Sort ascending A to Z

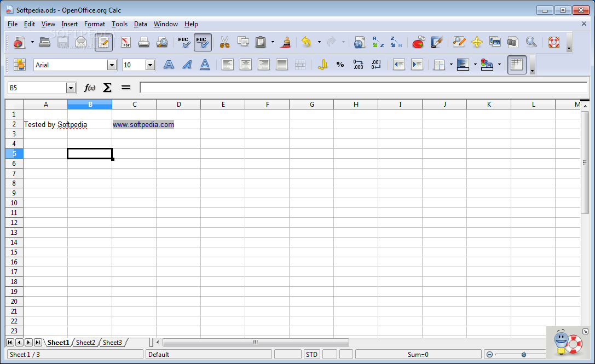[378, 42]
